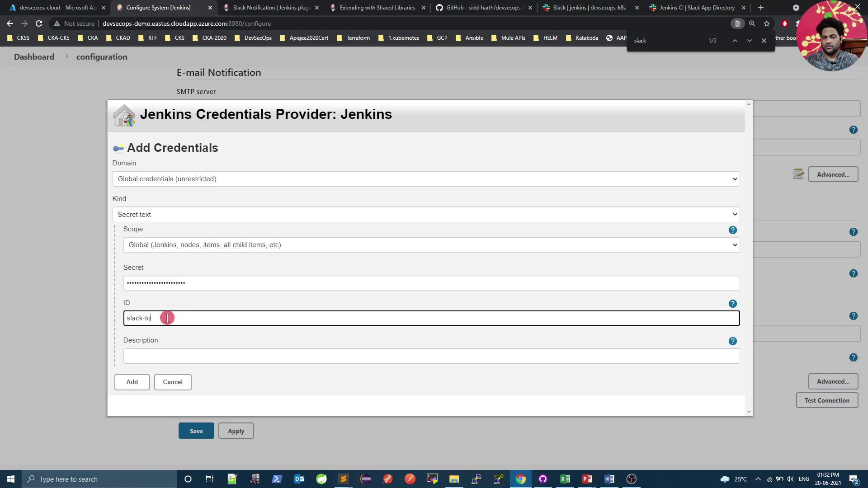
Task: Switch to Slack Notification Jenkins plugin tab
Action: tap(271, 8)
